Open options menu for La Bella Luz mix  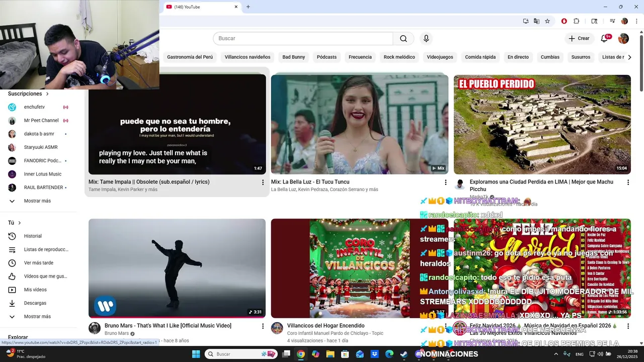(x=445, y=183)
